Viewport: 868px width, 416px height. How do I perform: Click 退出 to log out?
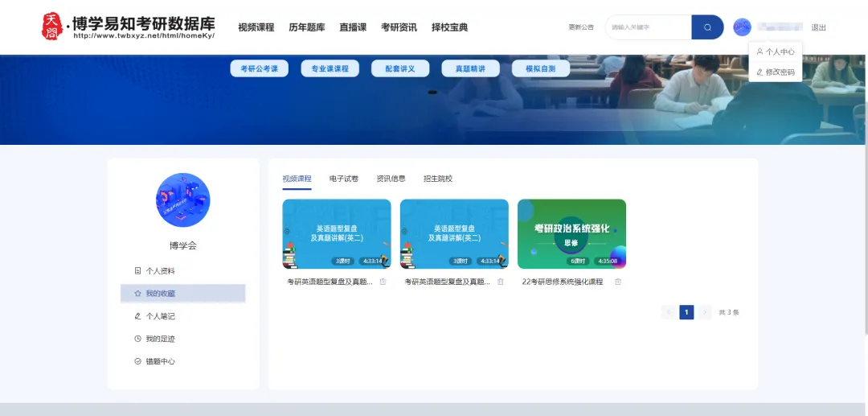[x=818, y=27]
